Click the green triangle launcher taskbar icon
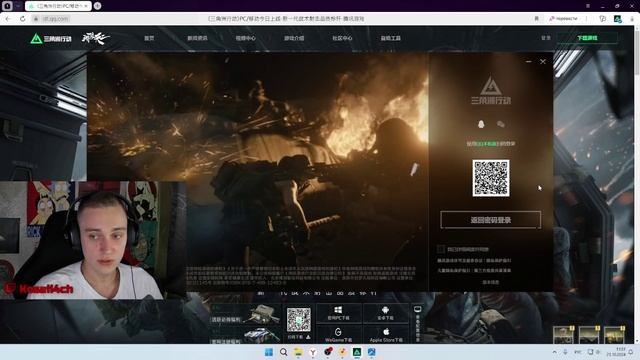This screenshot has height=360, width=640. click(x=357, y=352)
